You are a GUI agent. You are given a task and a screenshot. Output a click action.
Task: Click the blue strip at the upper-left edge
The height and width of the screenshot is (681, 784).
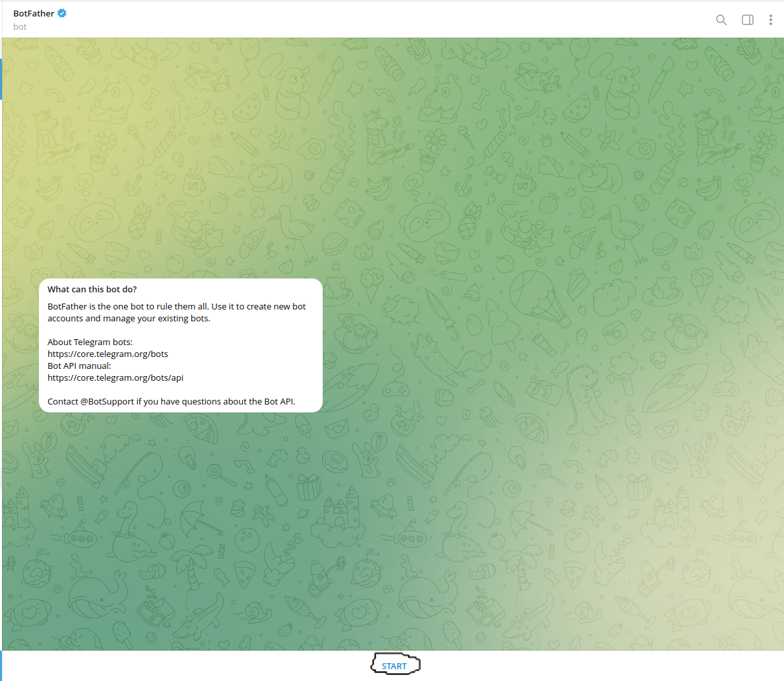point(1,79)
